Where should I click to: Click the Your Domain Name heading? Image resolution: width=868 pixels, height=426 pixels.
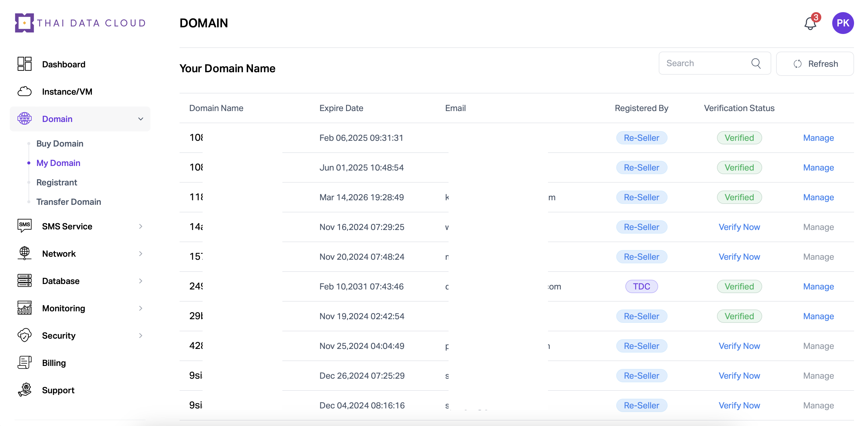[227, 68]
